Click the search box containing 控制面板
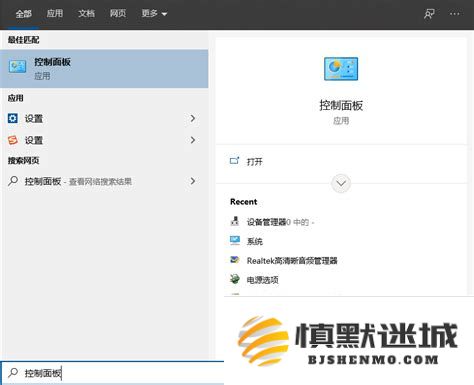The image size is (474, 385). coord(113,373)
